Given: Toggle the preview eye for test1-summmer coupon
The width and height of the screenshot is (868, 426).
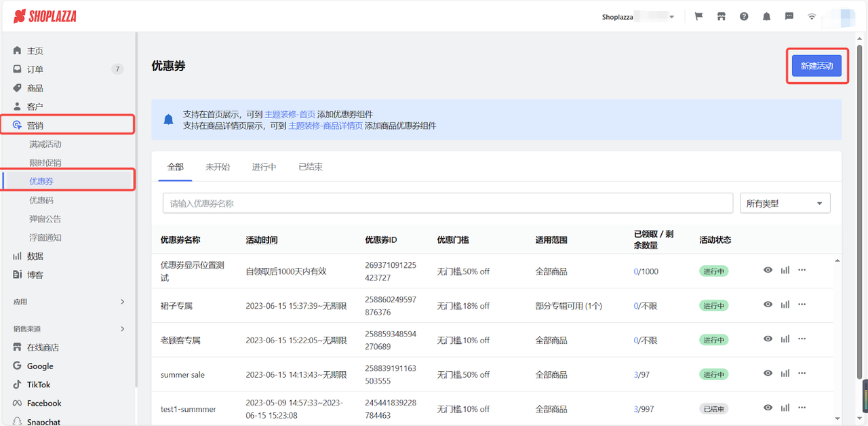Looking at the screenshot, I should coord(768,408).
